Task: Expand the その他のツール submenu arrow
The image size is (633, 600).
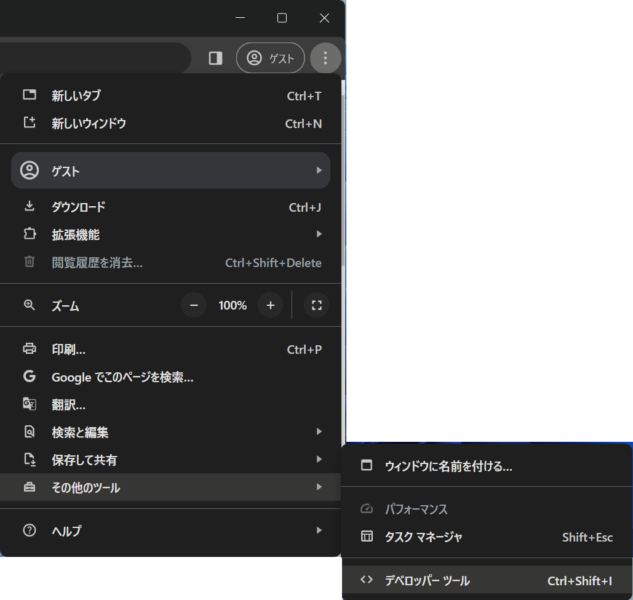Action: click(x=319, y=487)
